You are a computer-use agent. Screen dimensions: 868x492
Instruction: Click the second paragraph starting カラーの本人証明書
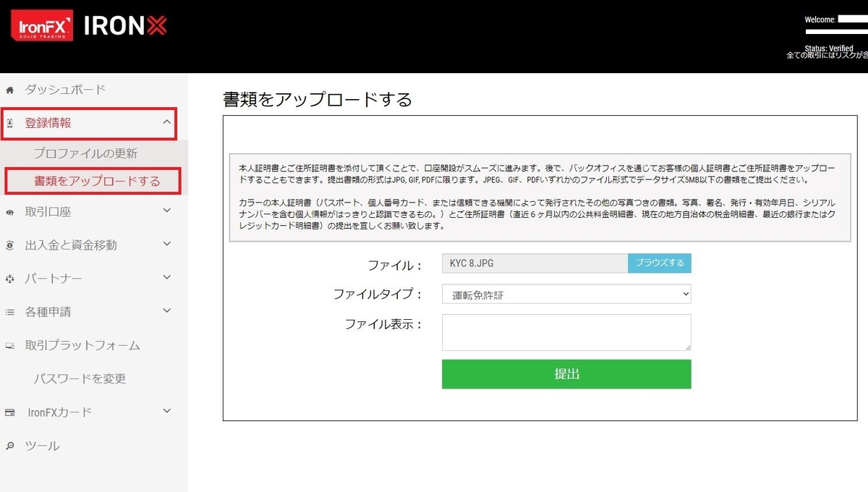(x=538, y=213)
